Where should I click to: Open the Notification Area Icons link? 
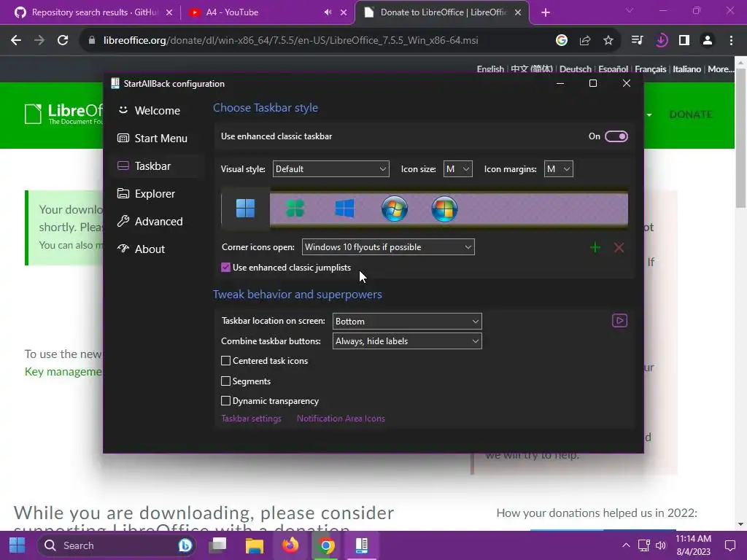pyautogui.click(x=341, y=419)
